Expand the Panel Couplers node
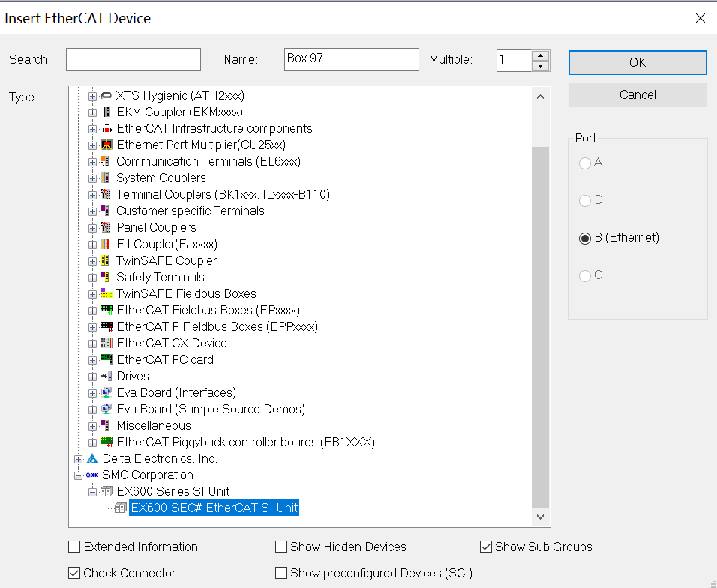The image size is (717, 588). coord(92,228)
